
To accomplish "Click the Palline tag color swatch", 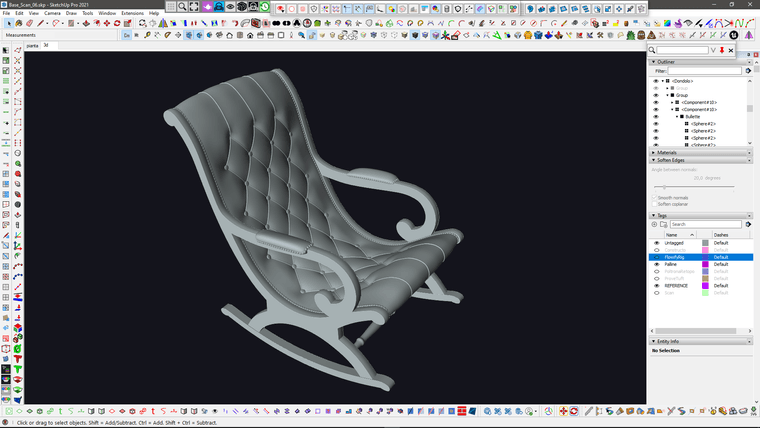I will 705,264.
